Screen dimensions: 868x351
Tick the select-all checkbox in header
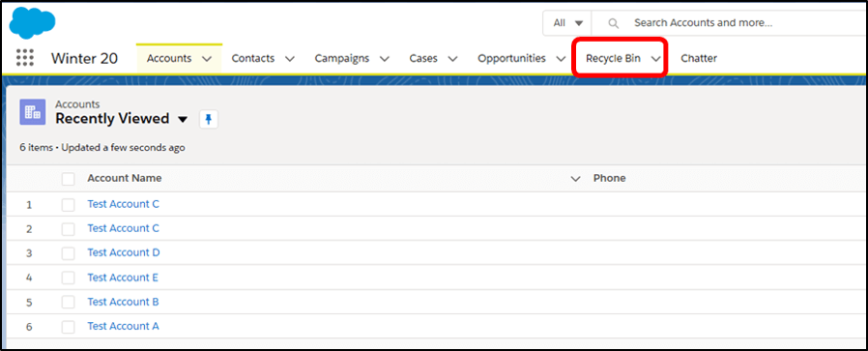(68, 179)
